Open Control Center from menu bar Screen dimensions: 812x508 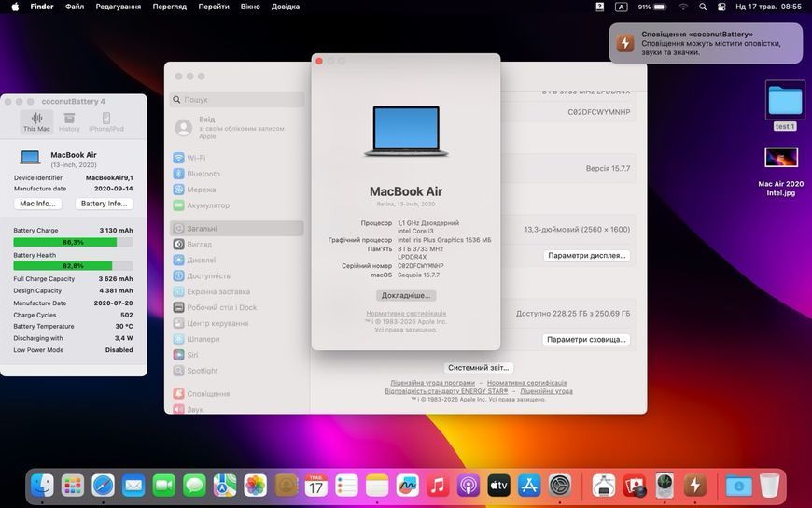tap(721, 7)
